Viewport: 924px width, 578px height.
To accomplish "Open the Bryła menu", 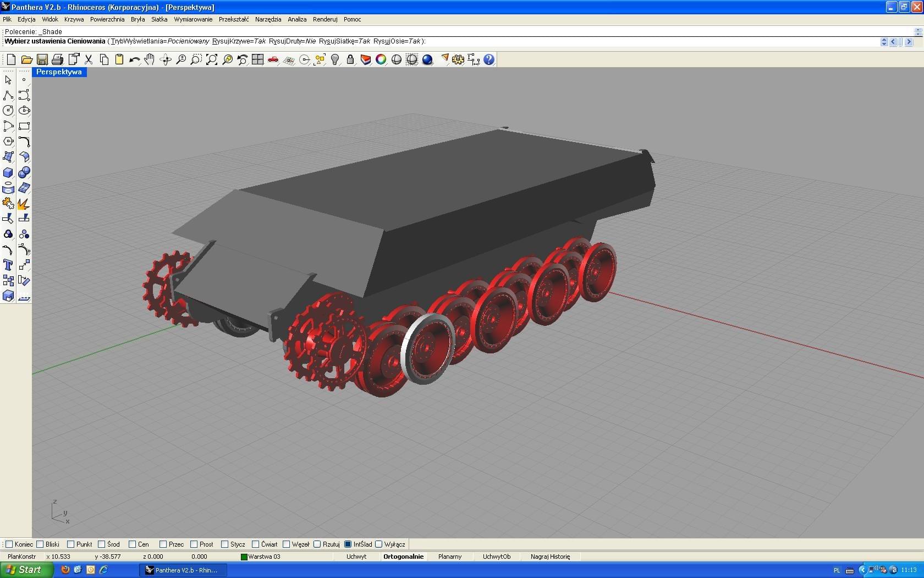I will [137, 19].
